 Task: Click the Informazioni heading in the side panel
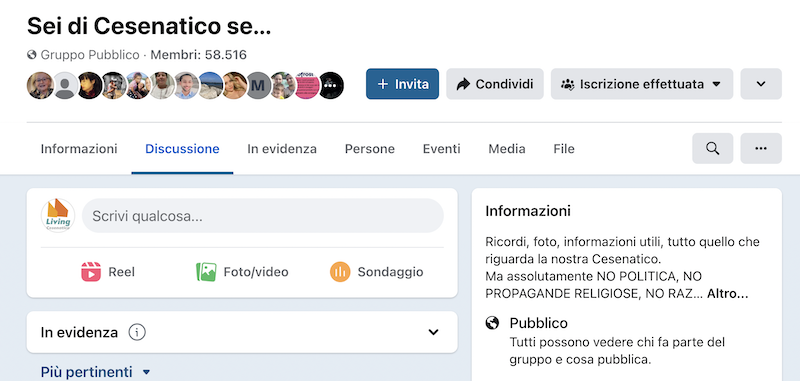click(528, 211)
